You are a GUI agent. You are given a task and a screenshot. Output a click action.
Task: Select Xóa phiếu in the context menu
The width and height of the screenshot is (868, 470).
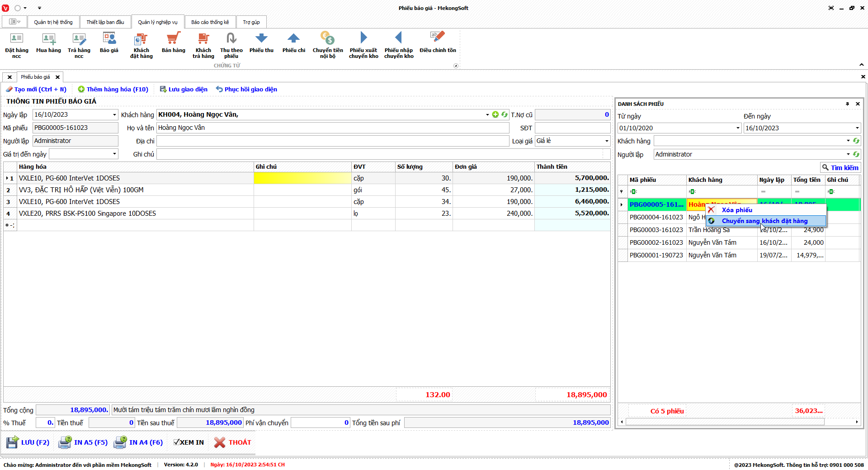(x=737, y=210)
